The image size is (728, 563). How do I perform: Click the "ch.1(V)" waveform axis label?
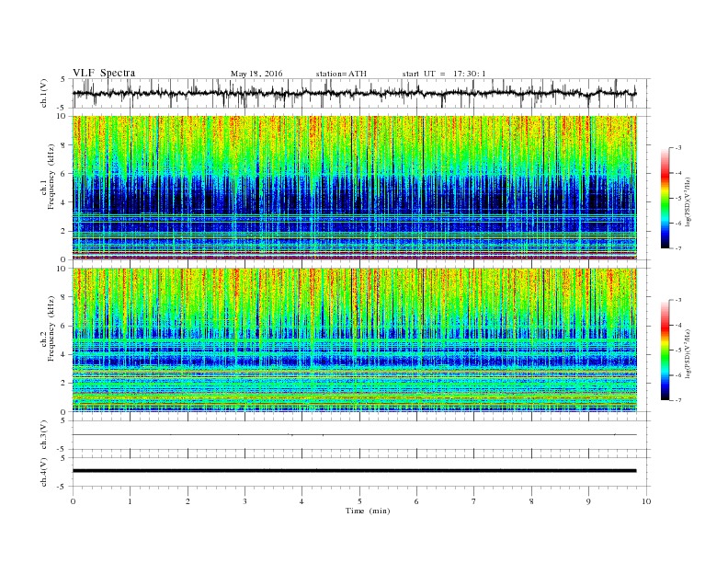click(44, 93)
